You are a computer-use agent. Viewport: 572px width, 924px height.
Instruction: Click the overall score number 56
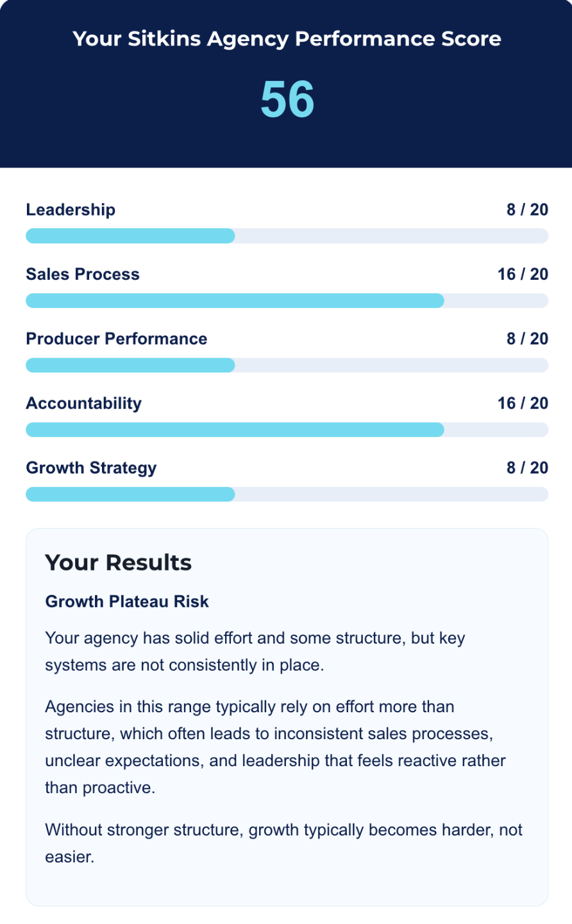[x=287, y=99]
